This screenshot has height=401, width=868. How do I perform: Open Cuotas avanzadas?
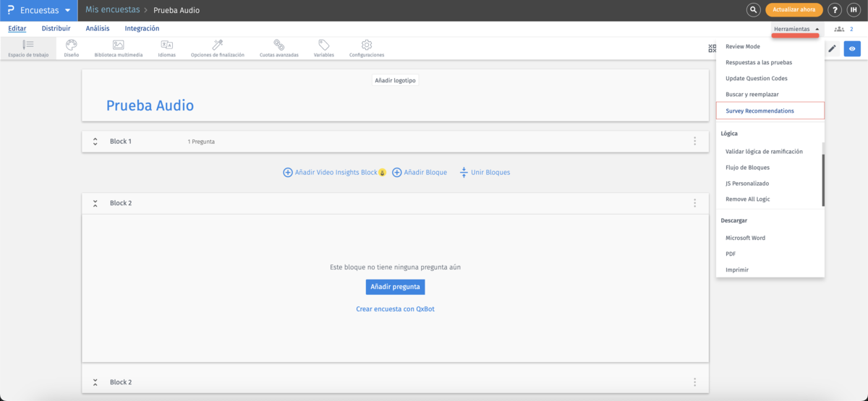pos(278,48)
